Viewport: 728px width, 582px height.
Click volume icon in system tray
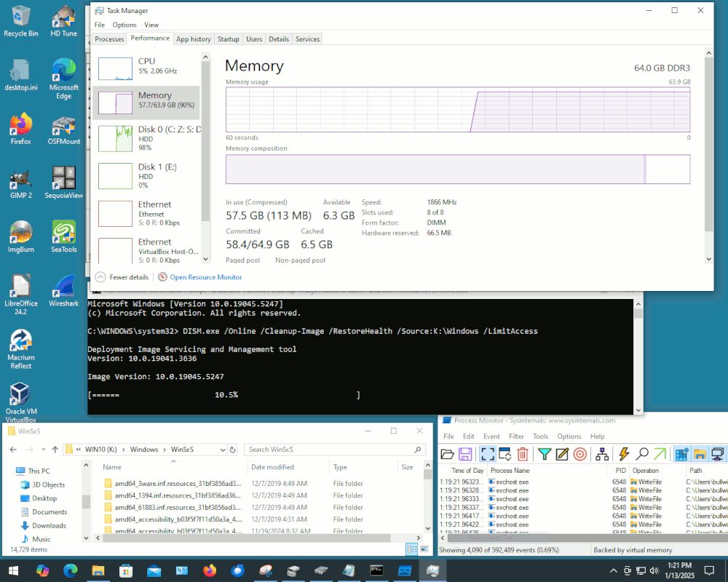pos(654,570)
